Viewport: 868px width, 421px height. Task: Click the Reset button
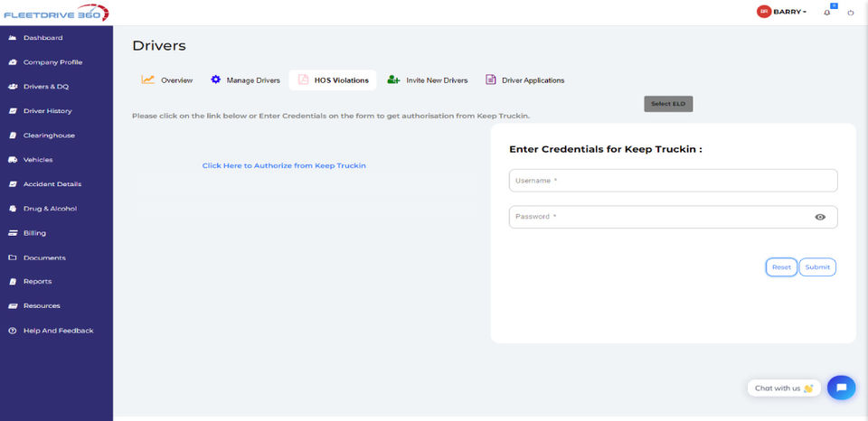(x=781, y=267)
